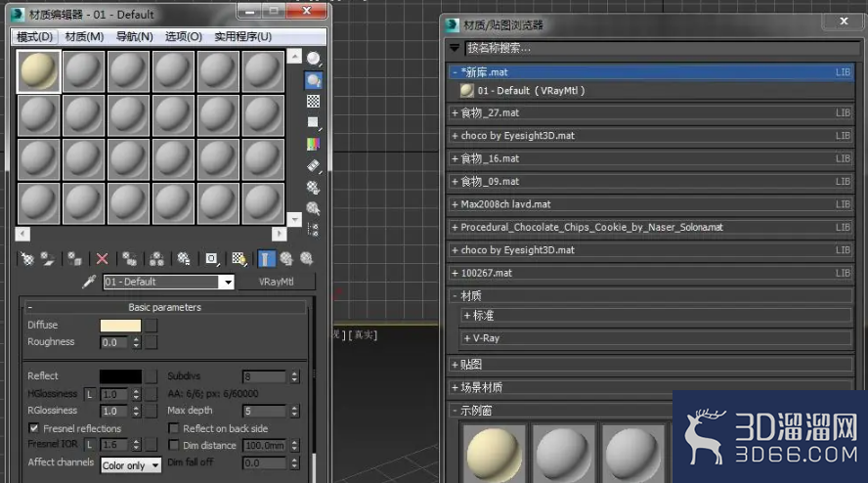The width and height of the screenshot is (868, 483).
Task: Open Sample UV Tiling flyout icon
Action: coord(314,122)
